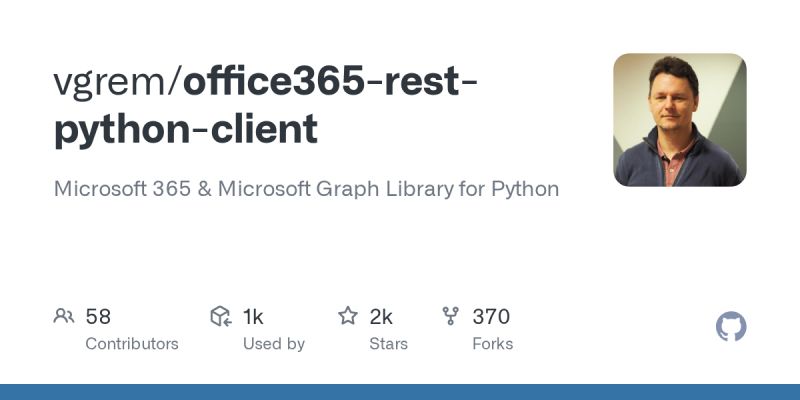Click the 58 contributors count
The image size is (800, 400).
coord(98,317)
